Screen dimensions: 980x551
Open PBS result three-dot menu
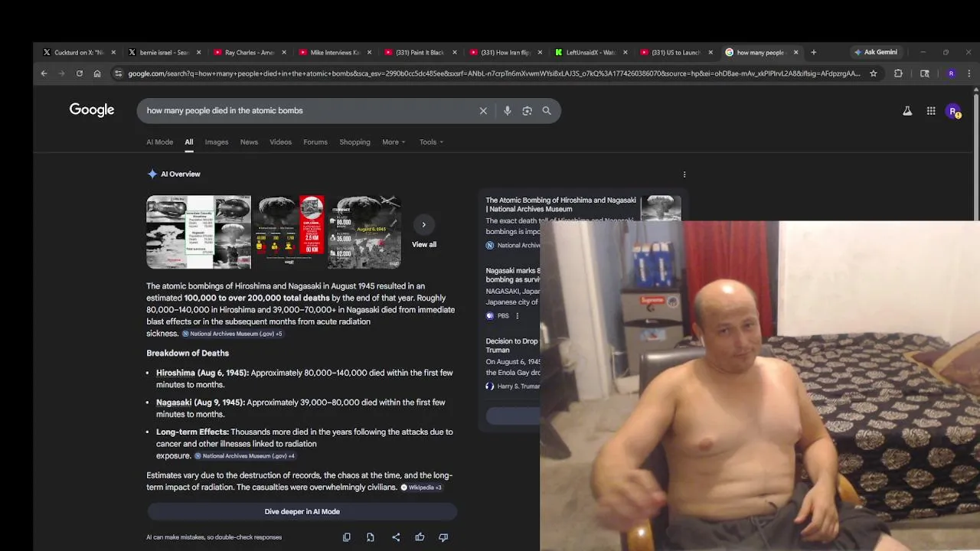click(517, 316)
